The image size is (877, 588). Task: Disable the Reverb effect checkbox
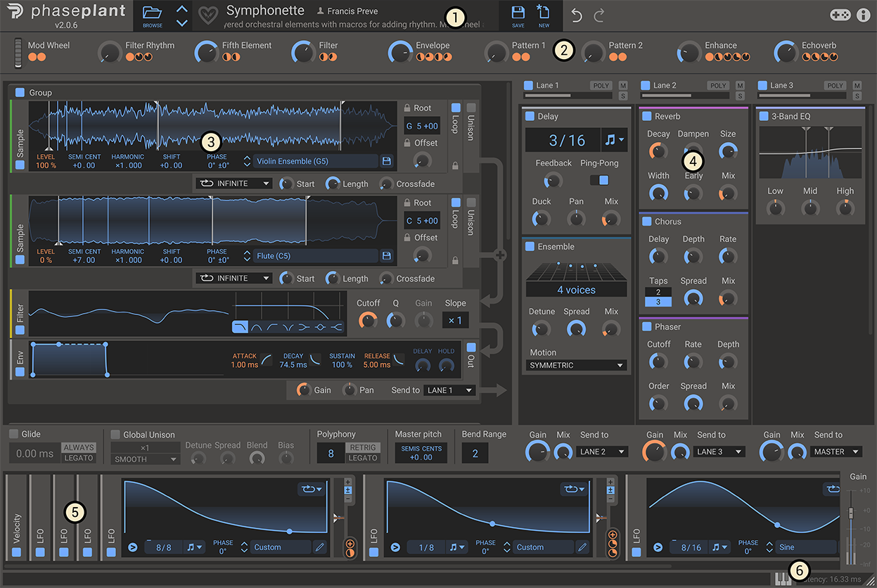pos(646,115)
